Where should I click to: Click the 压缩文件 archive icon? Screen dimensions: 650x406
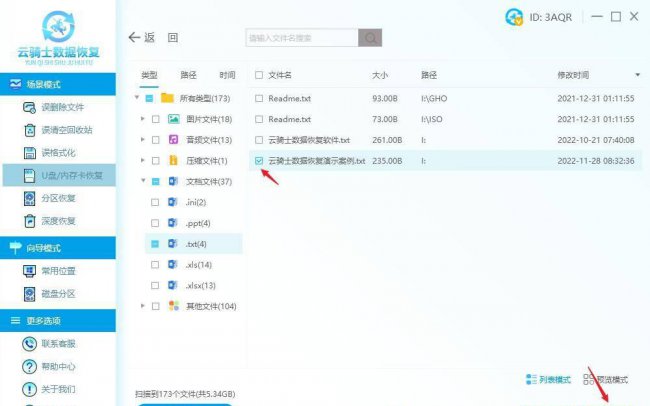point(173,160)
